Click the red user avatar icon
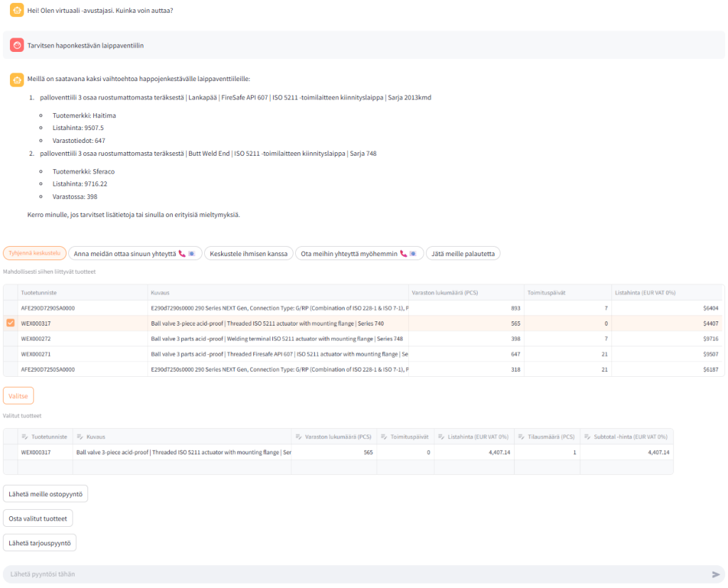The image size is (728, 588). tap(17, 45)
